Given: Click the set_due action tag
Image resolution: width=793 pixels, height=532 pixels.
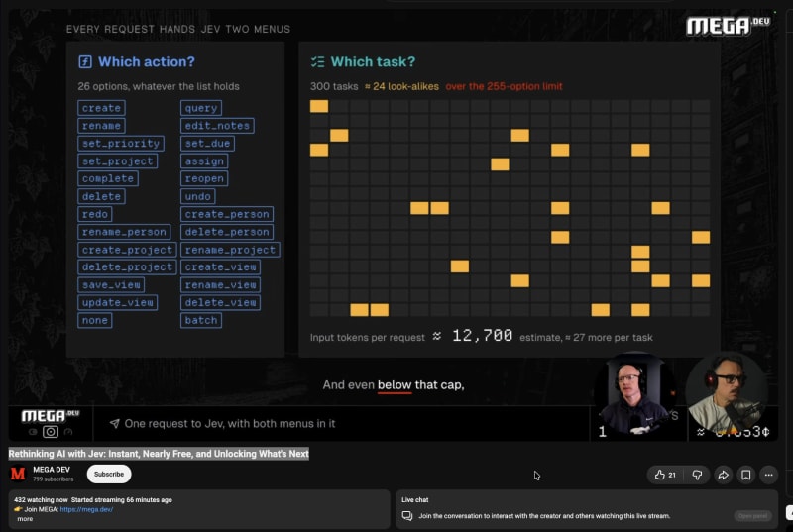Looking at the screenshot, I should (207, 144).
